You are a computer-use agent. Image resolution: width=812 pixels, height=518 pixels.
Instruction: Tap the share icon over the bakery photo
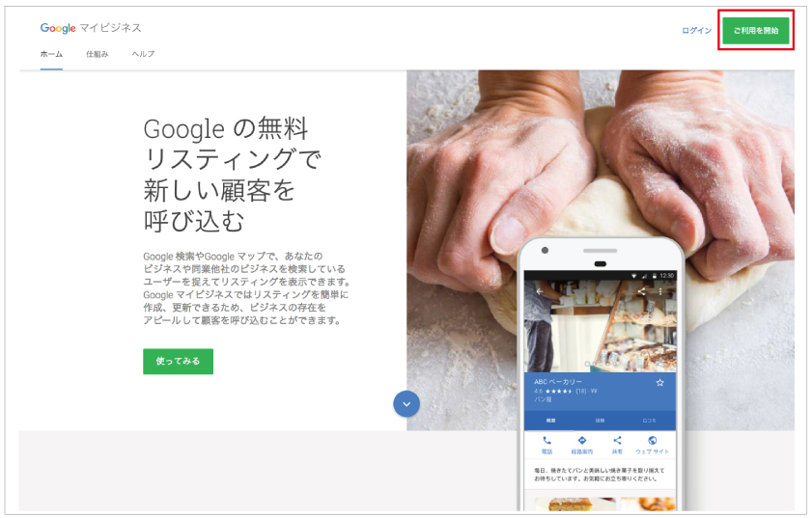tap(641, 292)
